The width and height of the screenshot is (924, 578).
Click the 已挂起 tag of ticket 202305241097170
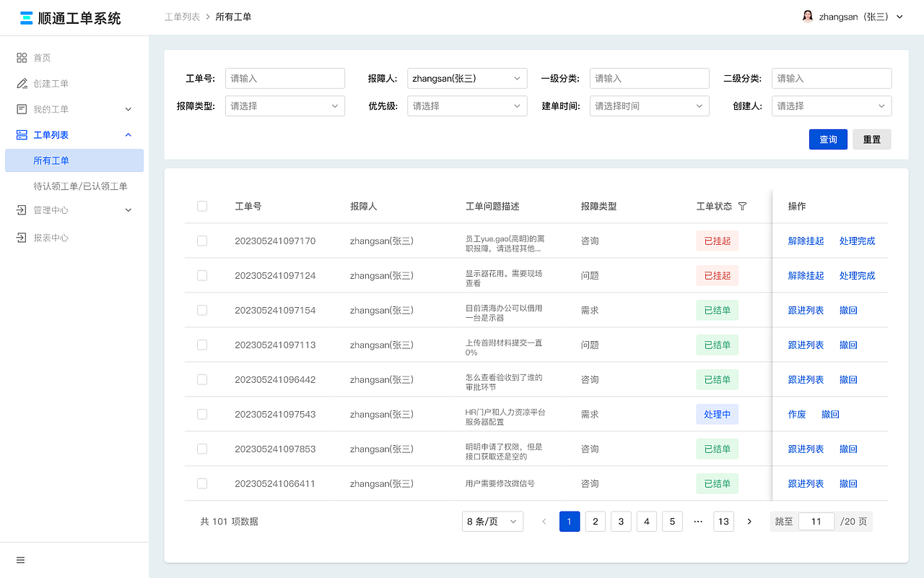(x=718, y=241)
